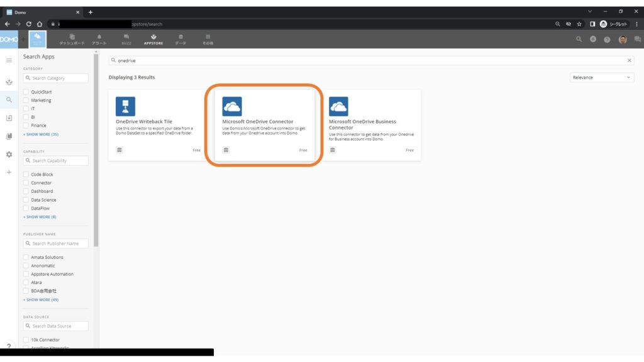The height and width of the screenshot is (362, 644).
Task: Click the publisher icon on the Microsoft OneDrive Connector card
Action: pyautogui.click(x=226, y=150)
